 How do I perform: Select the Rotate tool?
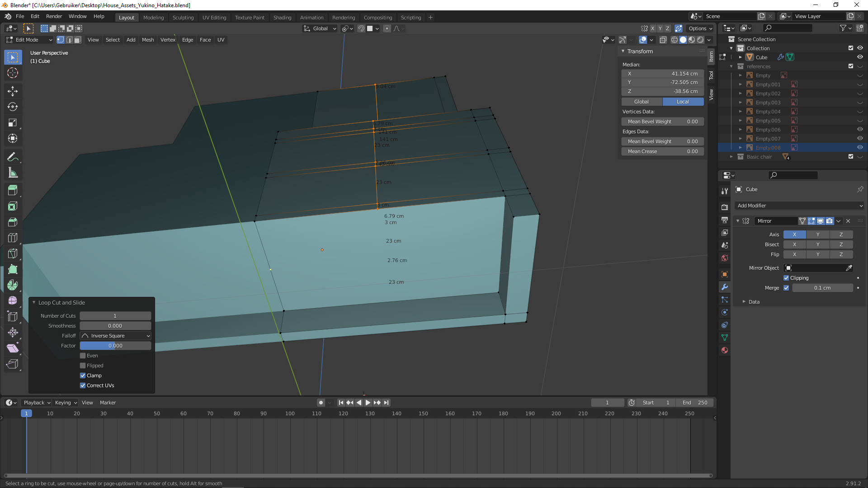pyautogui.click(x=13, y=107)
